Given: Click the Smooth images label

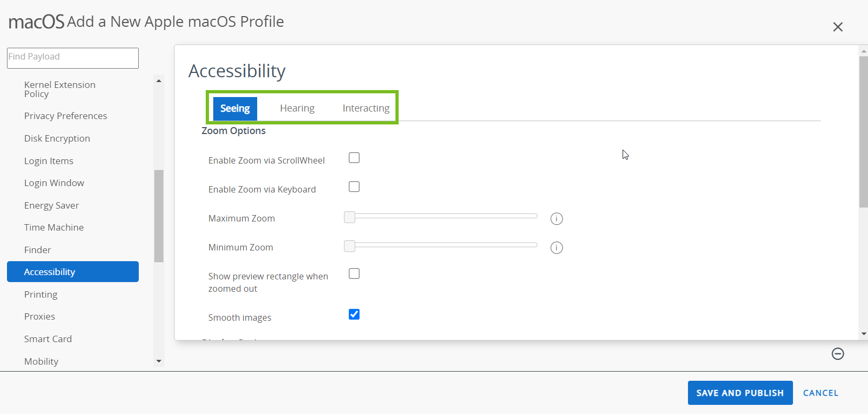Looking at the screenshot, I should (x=240, y=317).
